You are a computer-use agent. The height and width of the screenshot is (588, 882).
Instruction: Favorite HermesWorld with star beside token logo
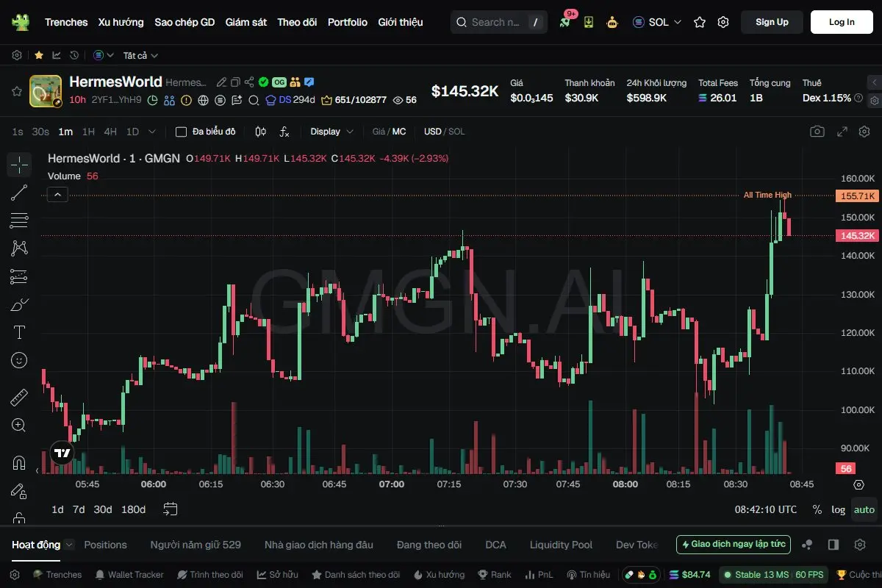(x=16, y=91)
